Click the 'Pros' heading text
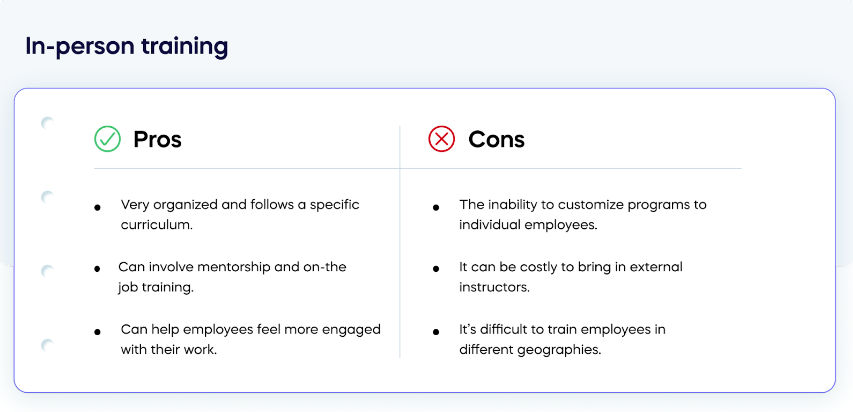 157,139
